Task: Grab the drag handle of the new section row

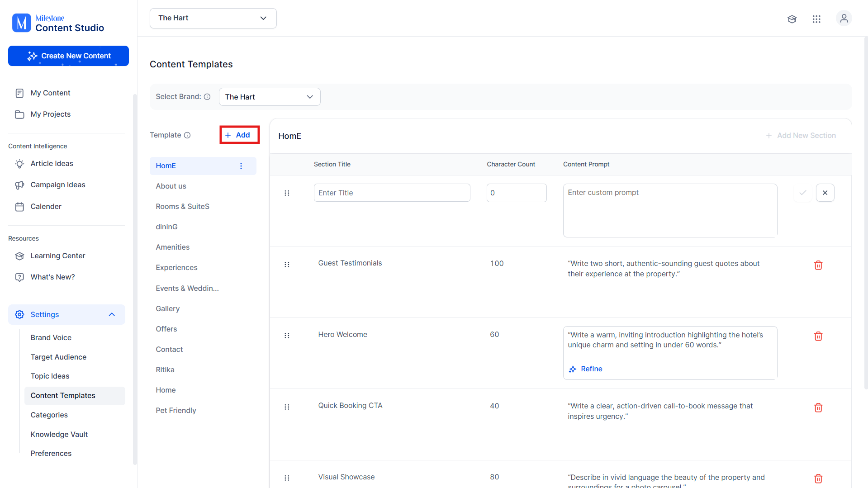Action: pos(287,193)
